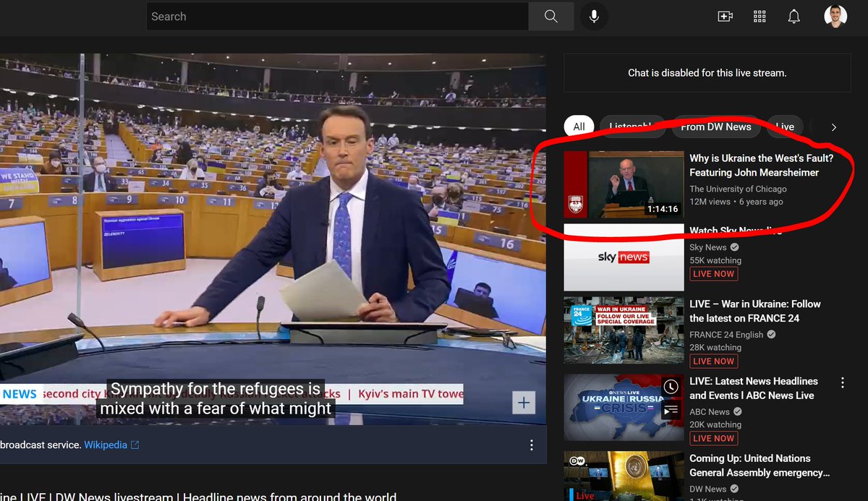
Task: Open 'Why is Ukraine the West's Fault?' title
Action: [761, 166]
